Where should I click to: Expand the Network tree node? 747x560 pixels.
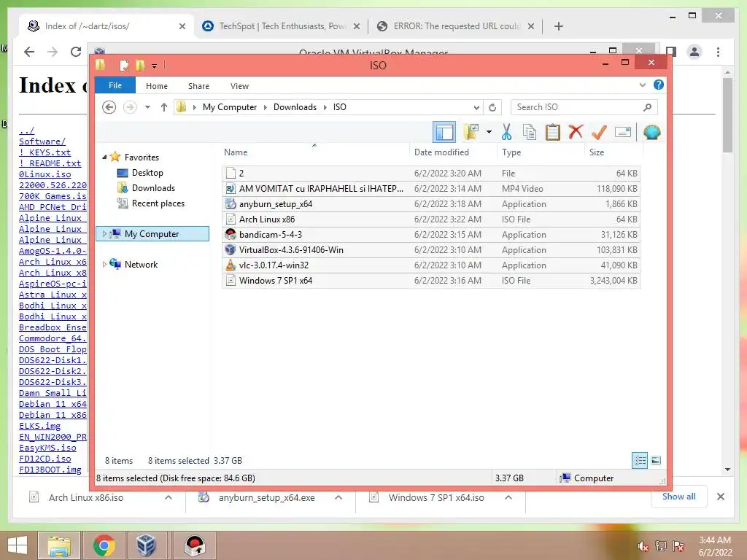point(104,264)
